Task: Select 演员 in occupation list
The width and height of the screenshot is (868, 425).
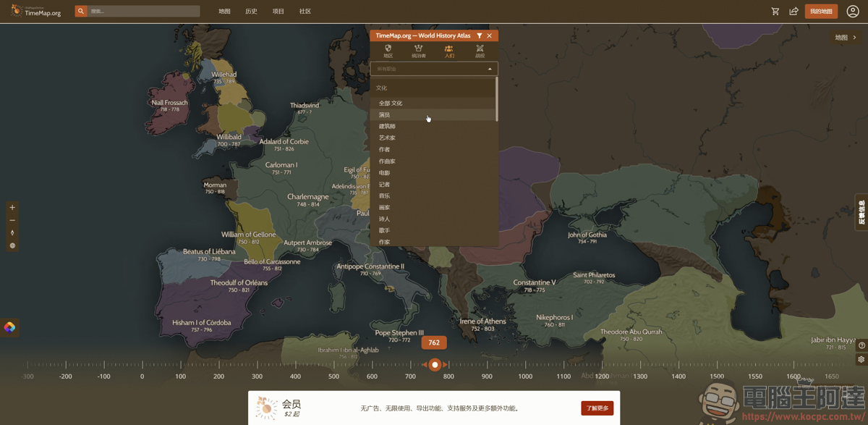Action: (x=433, y=114)
